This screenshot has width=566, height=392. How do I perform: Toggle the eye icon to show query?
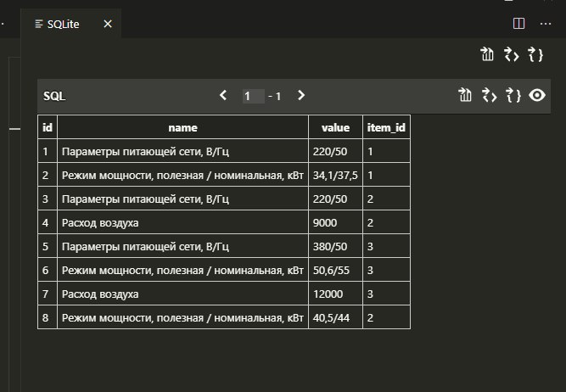(536, 96)
